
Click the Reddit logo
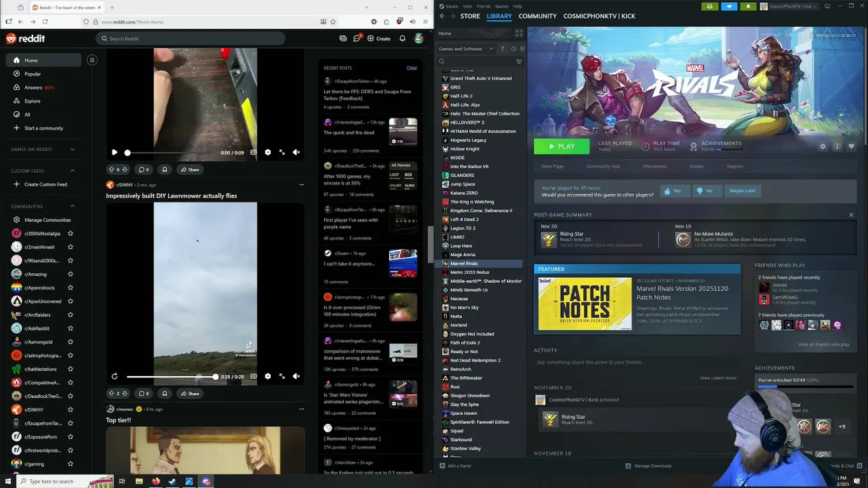coord(26,39)
